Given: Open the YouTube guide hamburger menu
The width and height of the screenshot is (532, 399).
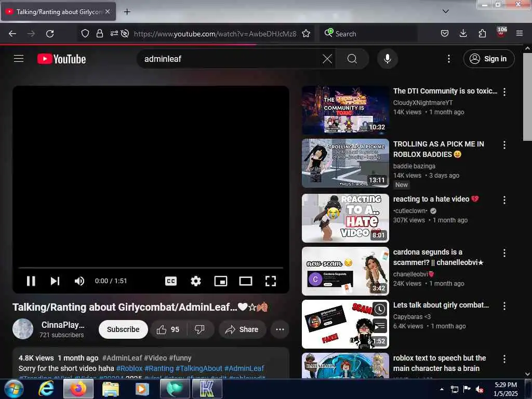Looking at the screenshot, I should click(19, 59).
